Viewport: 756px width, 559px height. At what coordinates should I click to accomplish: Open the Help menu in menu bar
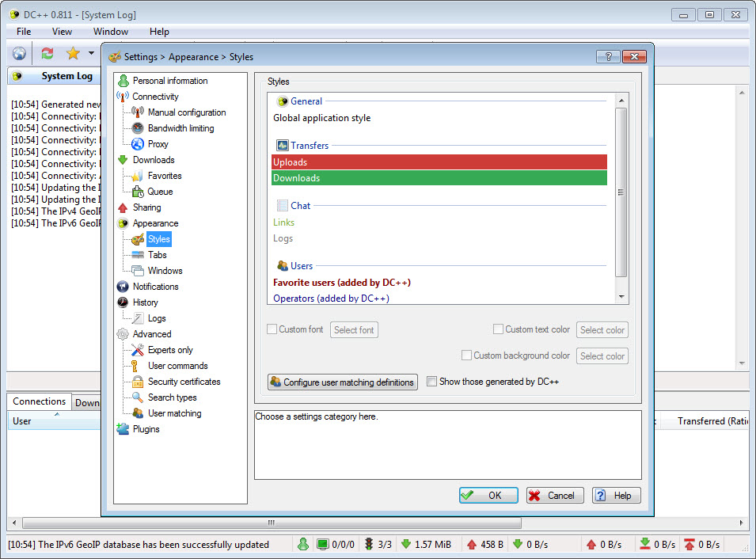click(x=159, y=32)
